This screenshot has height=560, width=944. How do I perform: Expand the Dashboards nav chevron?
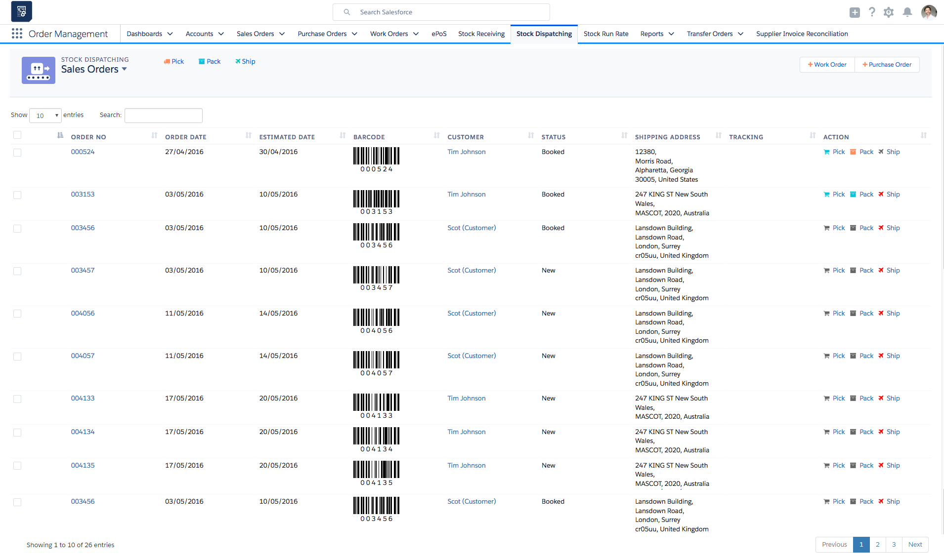tap(170, 34)
